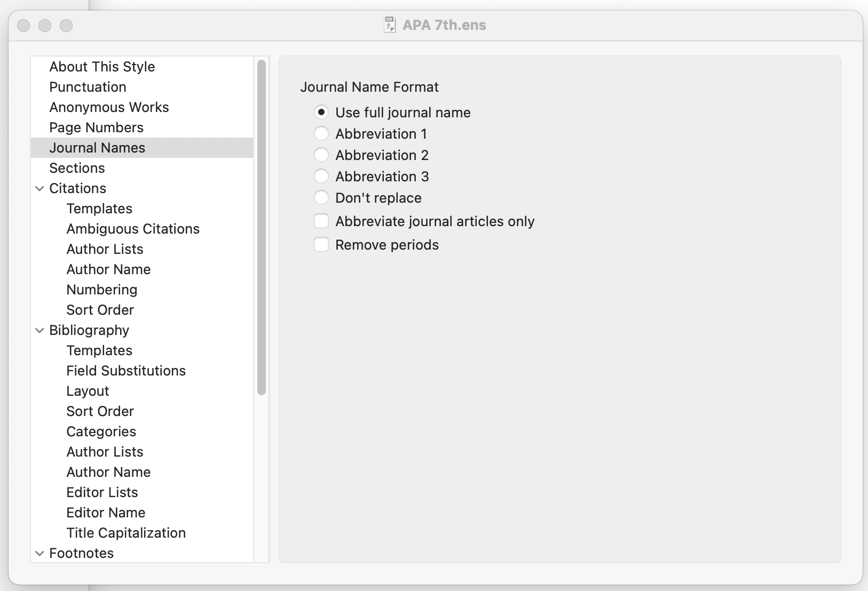Open Templates under Citations

pos(99,209)
